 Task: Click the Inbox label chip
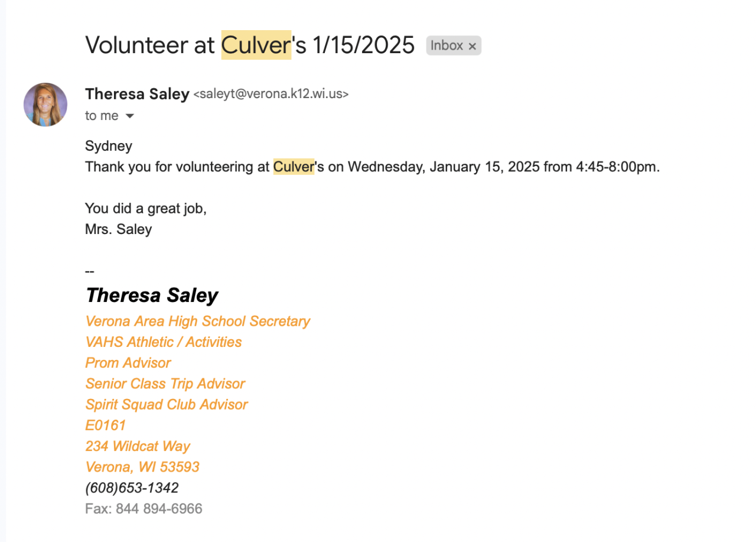(x=447, y=46)
